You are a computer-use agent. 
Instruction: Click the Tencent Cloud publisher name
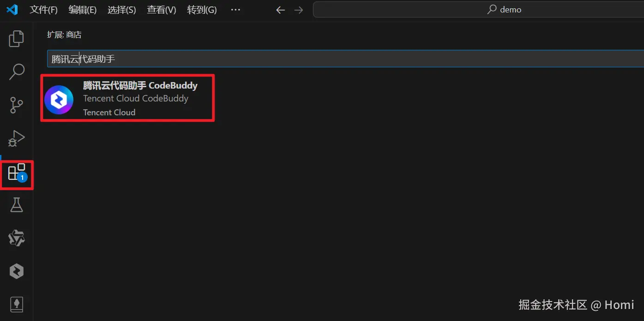(x=109, y=112)
